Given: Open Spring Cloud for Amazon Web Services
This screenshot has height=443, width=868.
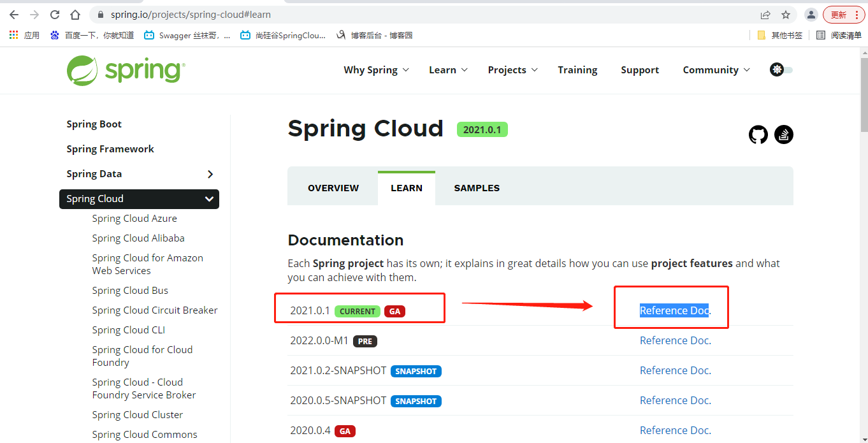Looking at the screenshot, I should 147,265.
